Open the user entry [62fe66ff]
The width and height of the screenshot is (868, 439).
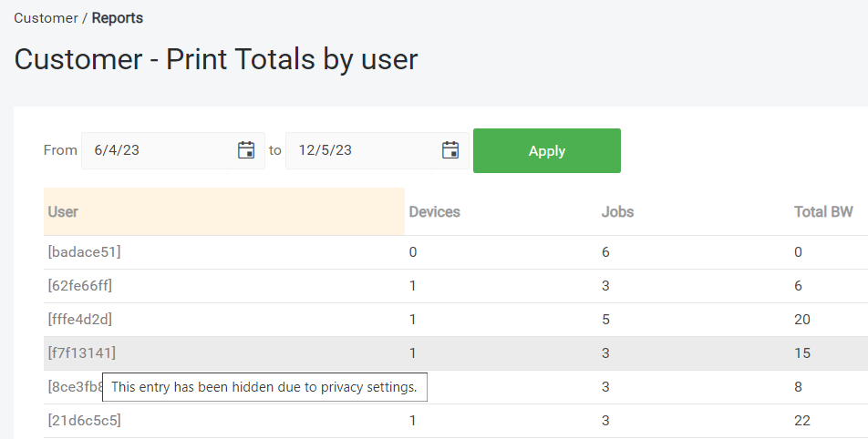pos(80,286)
